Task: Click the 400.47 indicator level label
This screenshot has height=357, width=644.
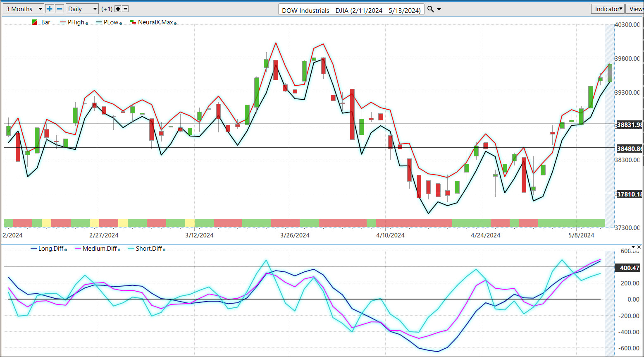Action: [x=628, y=268]
